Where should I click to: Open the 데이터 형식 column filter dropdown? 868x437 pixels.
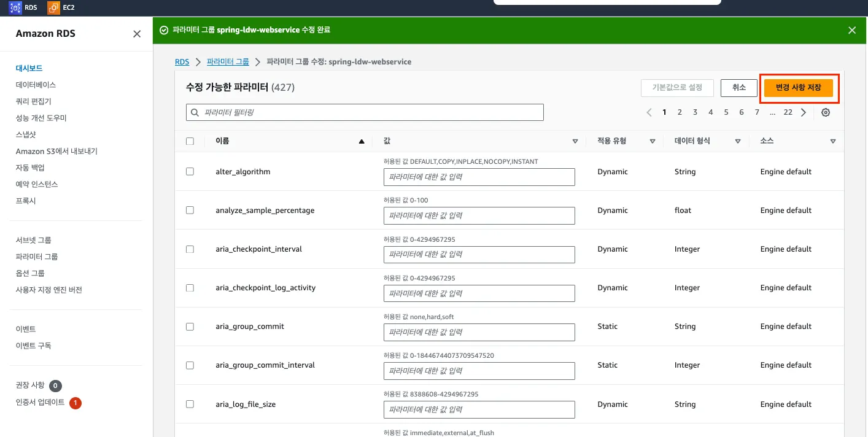click(738, 141)
